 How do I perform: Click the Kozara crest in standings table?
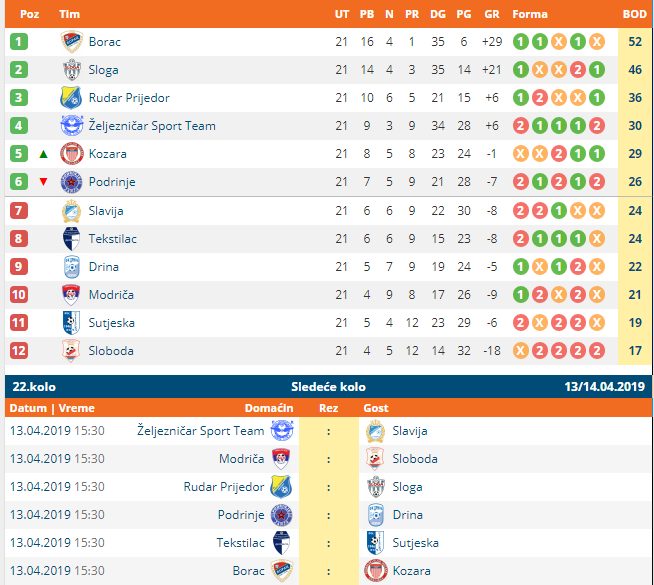click(x=71, y=154)
